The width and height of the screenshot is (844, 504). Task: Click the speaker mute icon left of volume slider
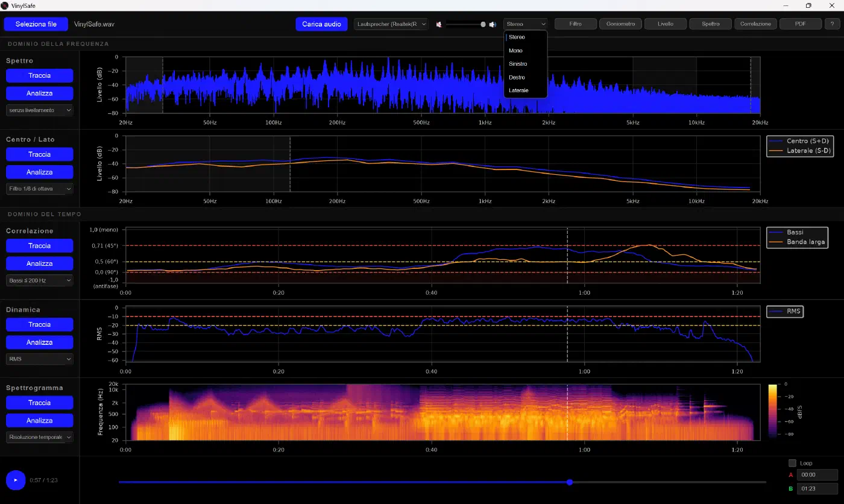click(439, 24)
